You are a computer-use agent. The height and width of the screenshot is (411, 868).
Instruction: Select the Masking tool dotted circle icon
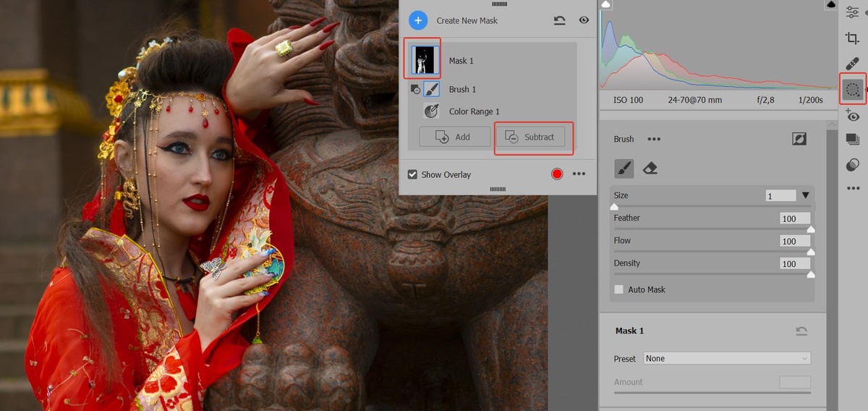(x=853, y=89)
